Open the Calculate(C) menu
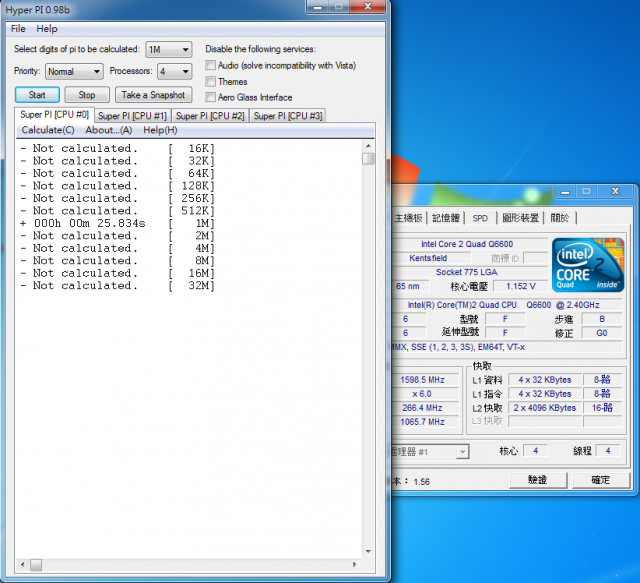 pos(48,130)
